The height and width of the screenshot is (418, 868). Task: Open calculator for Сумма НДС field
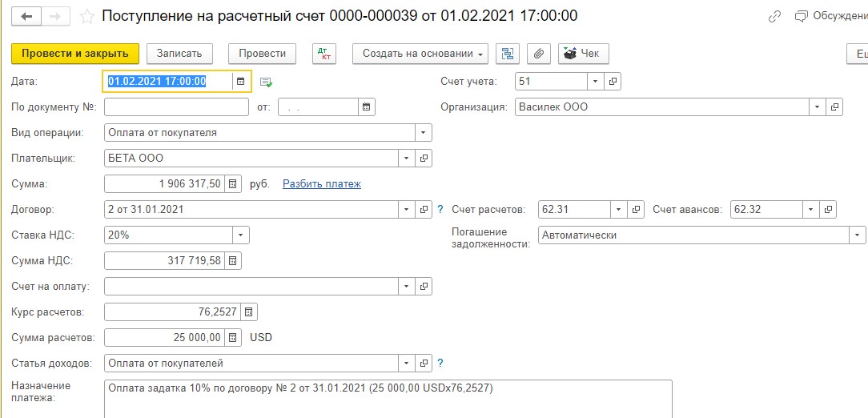click(233, 260)
